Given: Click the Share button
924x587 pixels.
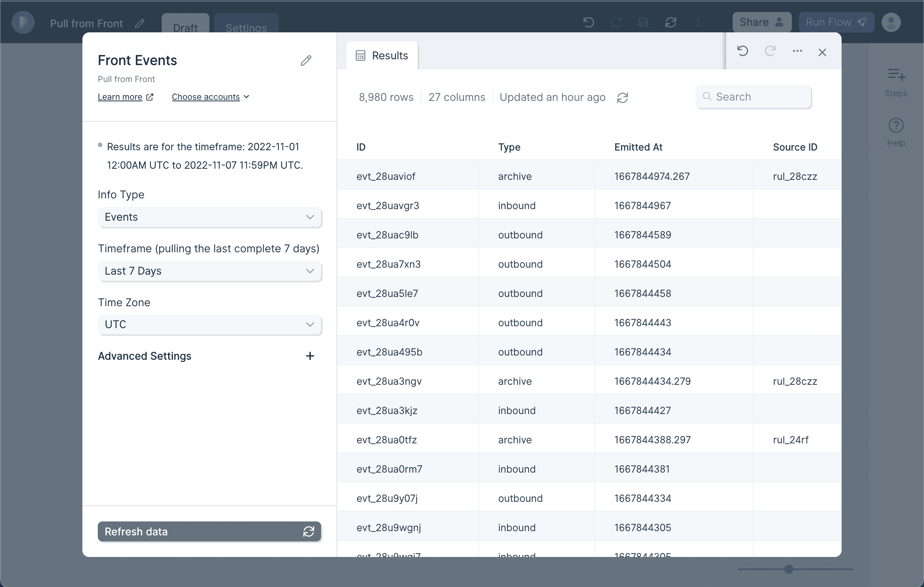Looking at the screenshot, I should coord(762,22).
